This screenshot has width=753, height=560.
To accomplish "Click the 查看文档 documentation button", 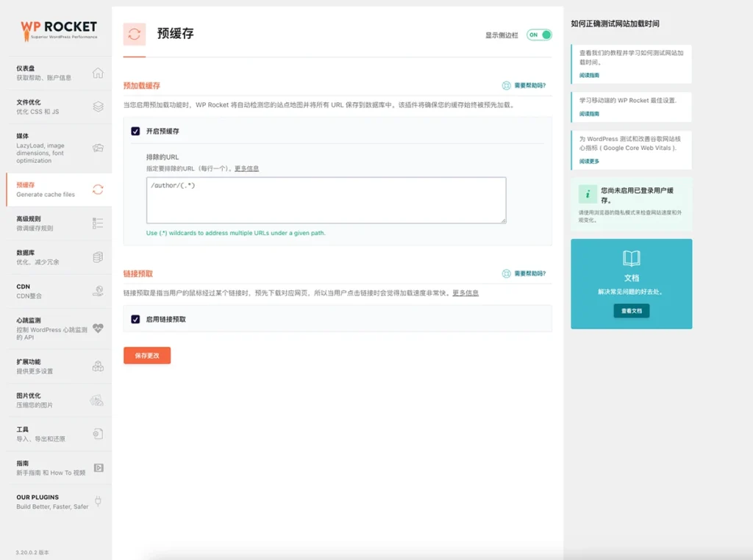I will 631,311.
